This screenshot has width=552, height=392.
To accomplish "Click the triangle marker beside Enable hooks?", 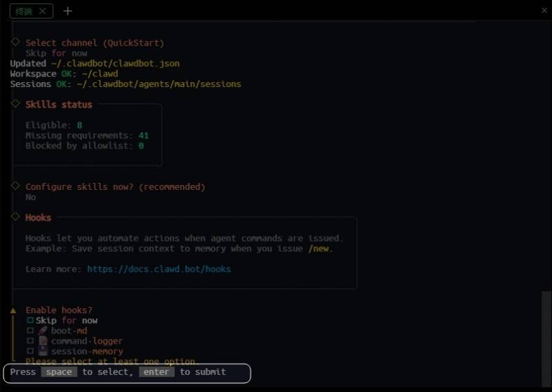I will [13, 311].
